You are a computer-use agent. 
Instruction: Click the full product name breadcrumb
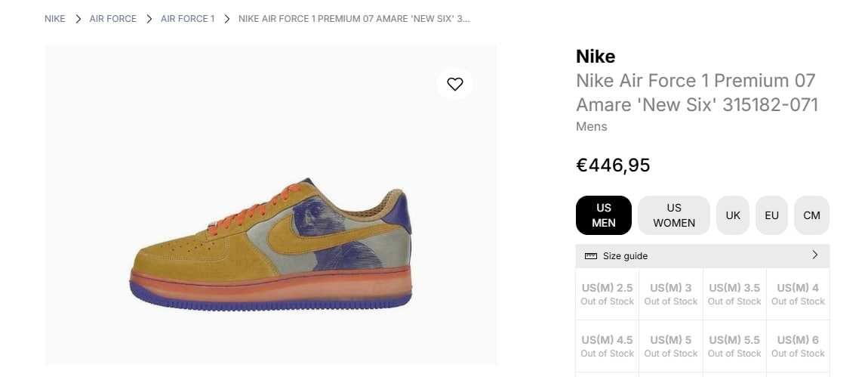pyautogui.click(x=354, y=19)
